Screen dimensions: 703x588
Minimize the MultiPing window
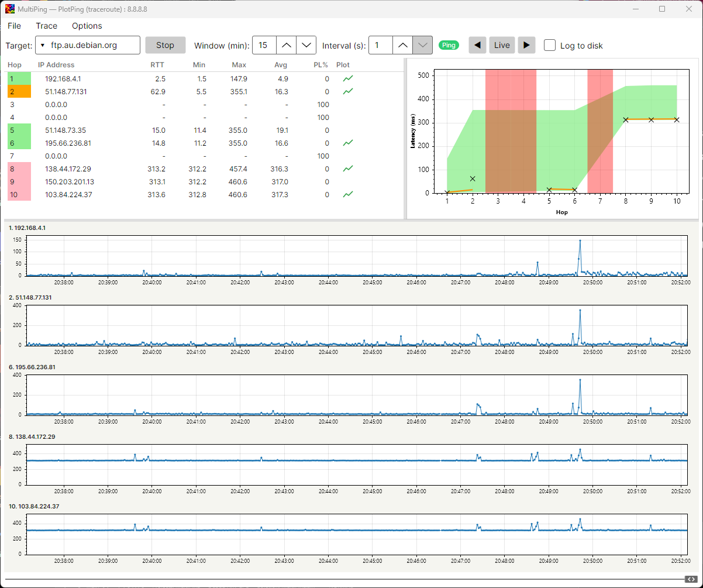[x=635, y=9]
